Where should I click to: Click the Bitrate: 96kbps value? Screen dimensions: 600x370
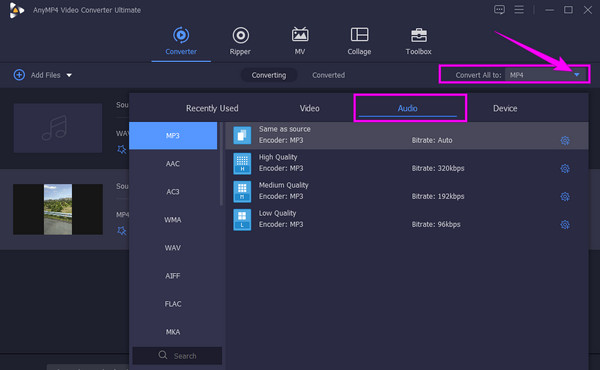click(436, 224)
